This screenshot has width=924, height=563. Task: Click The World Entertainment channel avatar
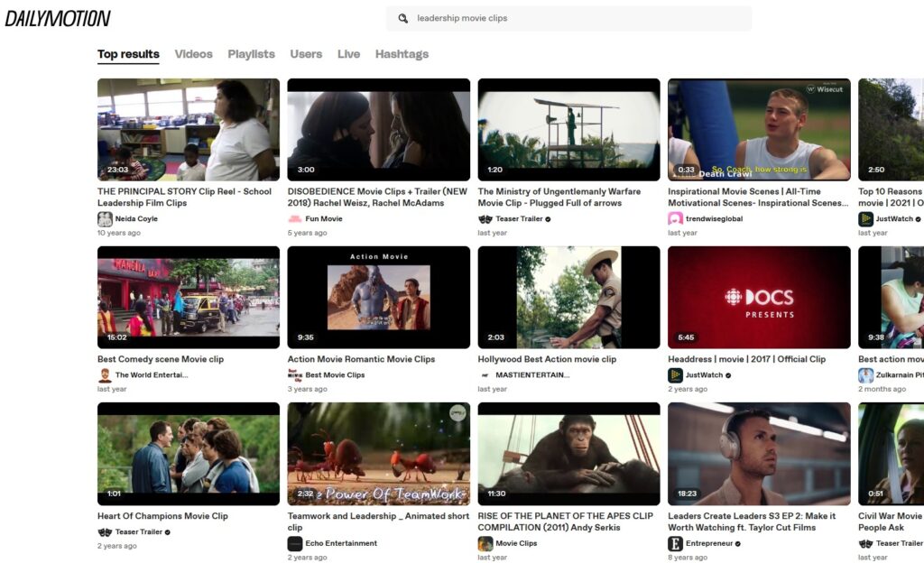click(x=105, y=375)
